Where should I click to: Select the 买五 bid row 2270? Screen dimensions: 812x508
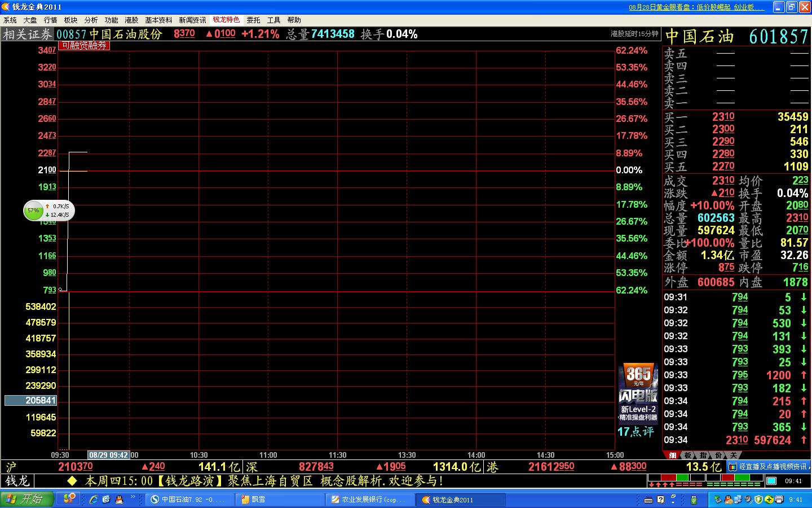click(736, 167)
